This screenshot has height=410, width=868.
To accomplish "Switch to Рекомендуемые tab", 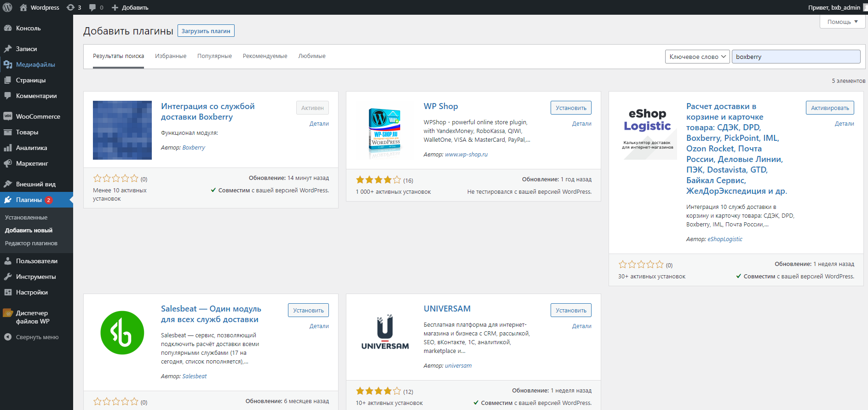I will [x=265, y=56].
